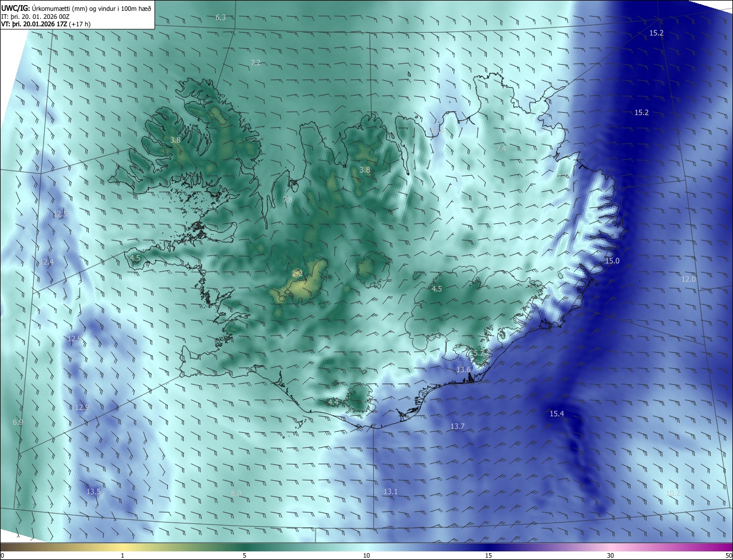Image resolution: width=733 pixels, height=560 pixels.
Task: Click the 4.4 value label on the map
Action: (333, 403)
